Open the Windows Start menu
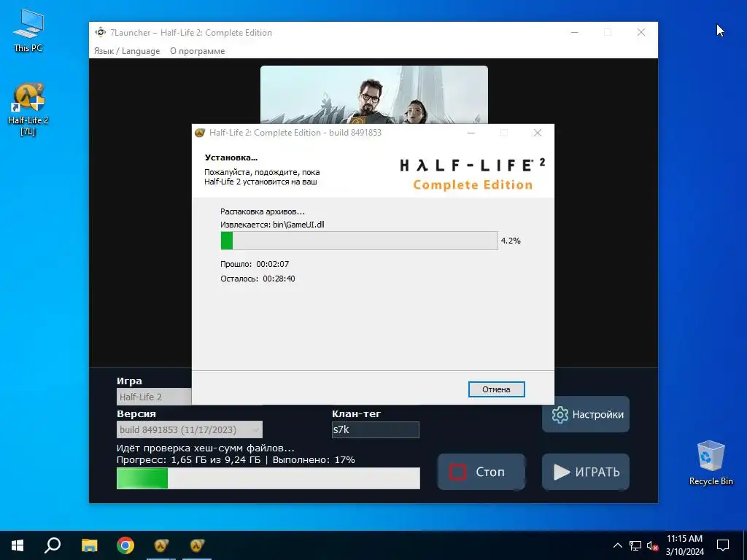This screenshot has height=560, width=747. pos(18,545)
